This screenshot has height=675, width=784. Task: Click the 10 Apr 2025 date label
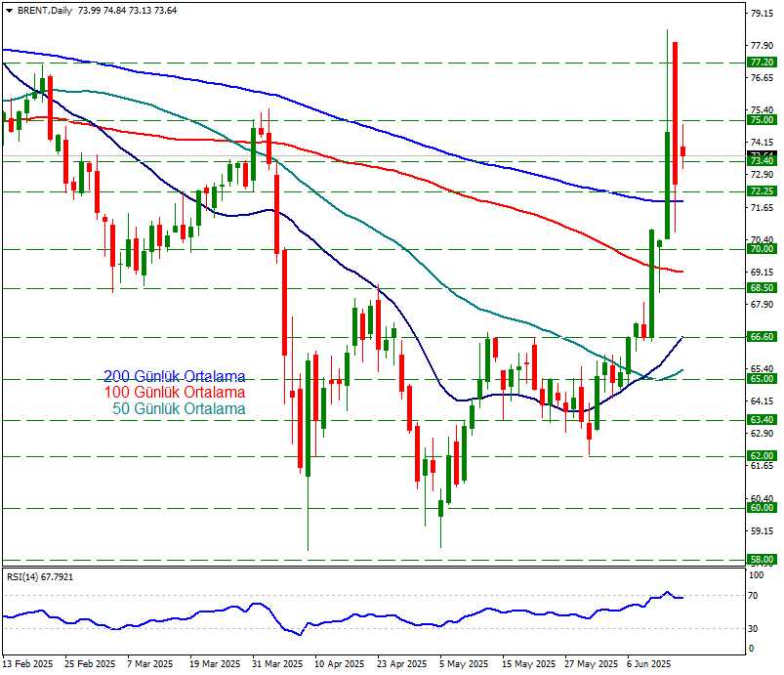[340, 664]
